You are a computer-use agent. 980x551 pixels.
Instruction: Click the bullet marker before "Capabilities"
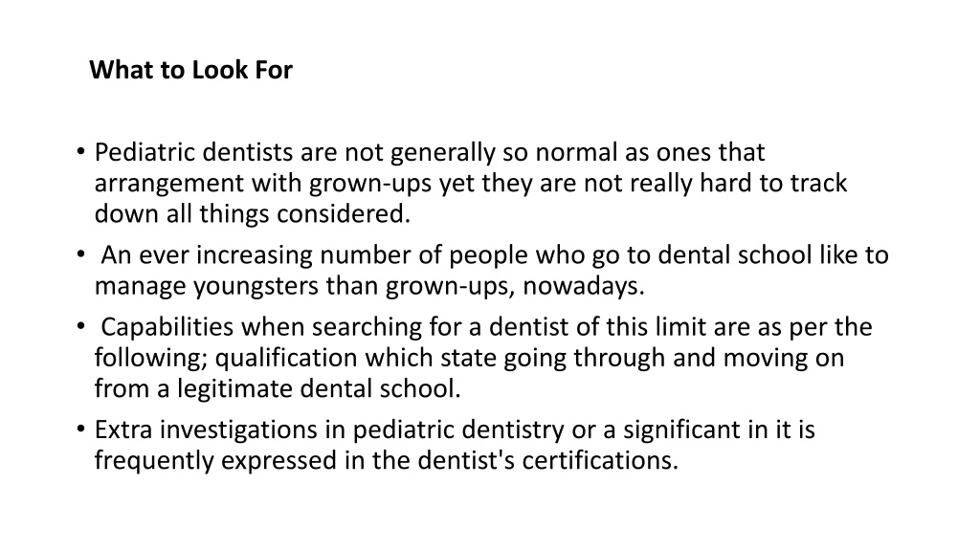pos(80,325)
